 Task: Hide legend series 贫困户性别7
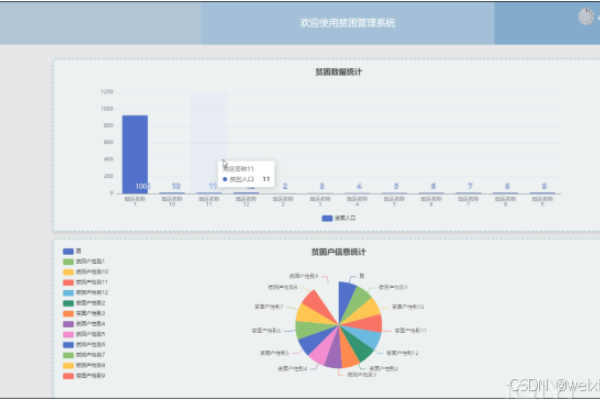coord(84,355)
